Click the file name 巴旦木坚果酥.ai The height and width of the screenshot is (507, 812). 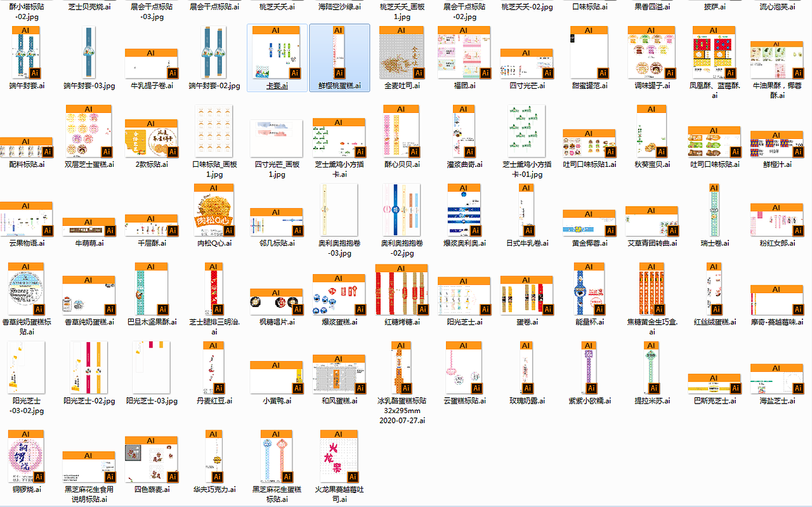pyautogui.click(x=151, y=322)
